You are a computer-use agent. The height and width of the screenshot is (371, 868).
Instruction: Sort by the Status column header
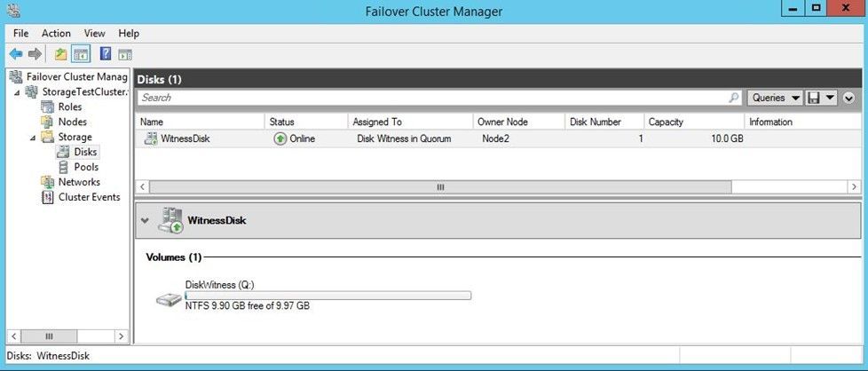[x=307, y=122]
